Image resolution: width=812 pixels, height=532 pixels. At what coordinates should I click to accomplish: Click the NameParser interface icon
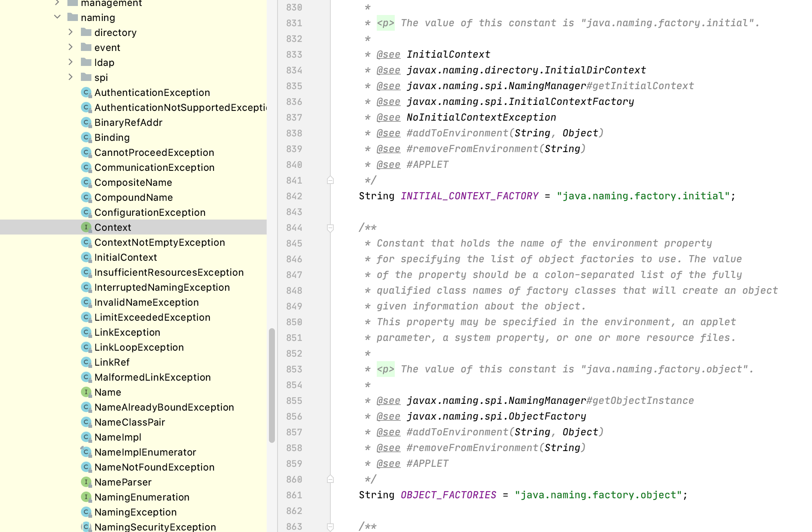(86, 482)
